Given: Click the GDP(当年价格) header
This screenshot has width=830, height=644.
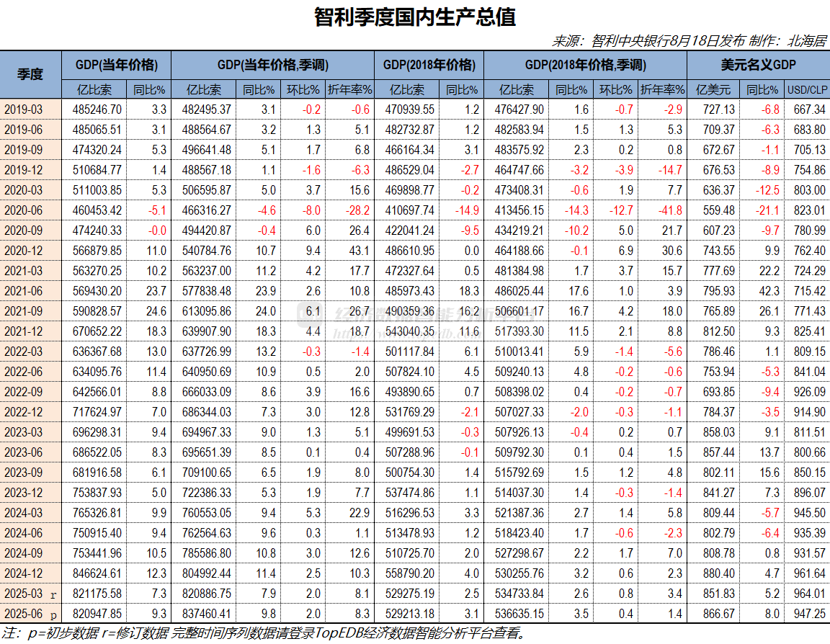Looking at the screenshot, I should [x=117, y=65].
